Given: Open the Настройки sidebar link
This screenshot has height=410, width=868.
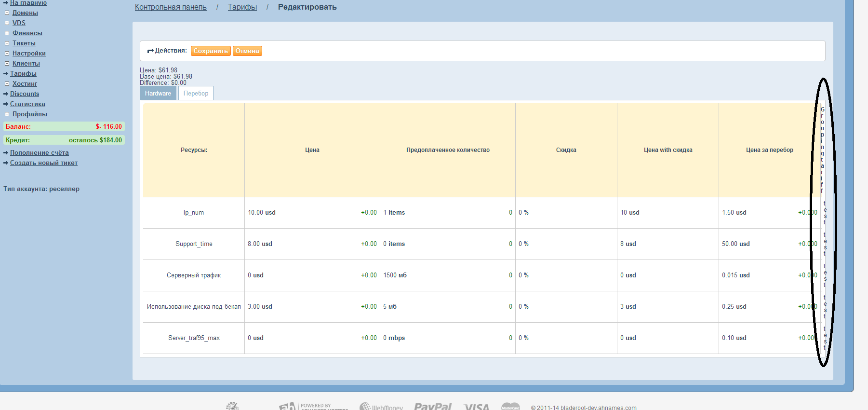Looking at the screenshot, I should click(29, 54).
